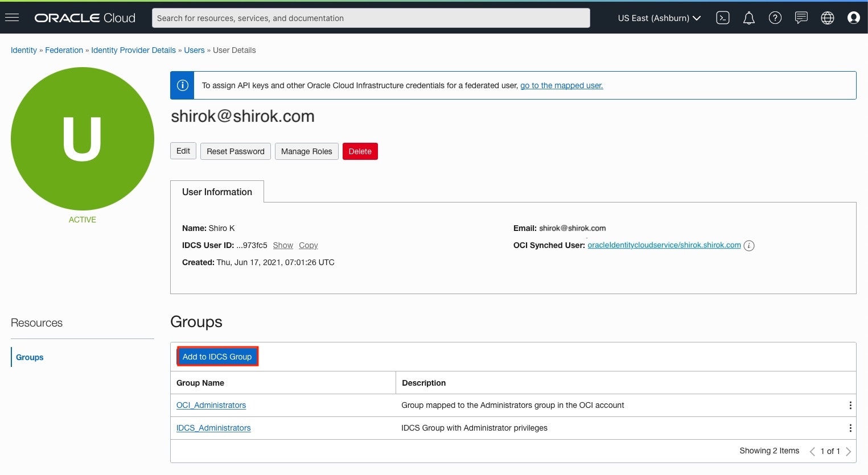Image resolution: width=868 pixels, height=475 pixels.
Task: Click the Reset Password button
Action: click(x=236, y=151)
